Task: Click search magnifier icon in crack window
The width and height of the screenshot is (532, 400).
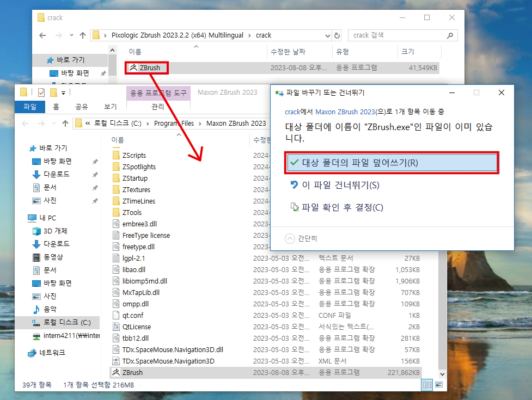Action: (x=450, y=35)
